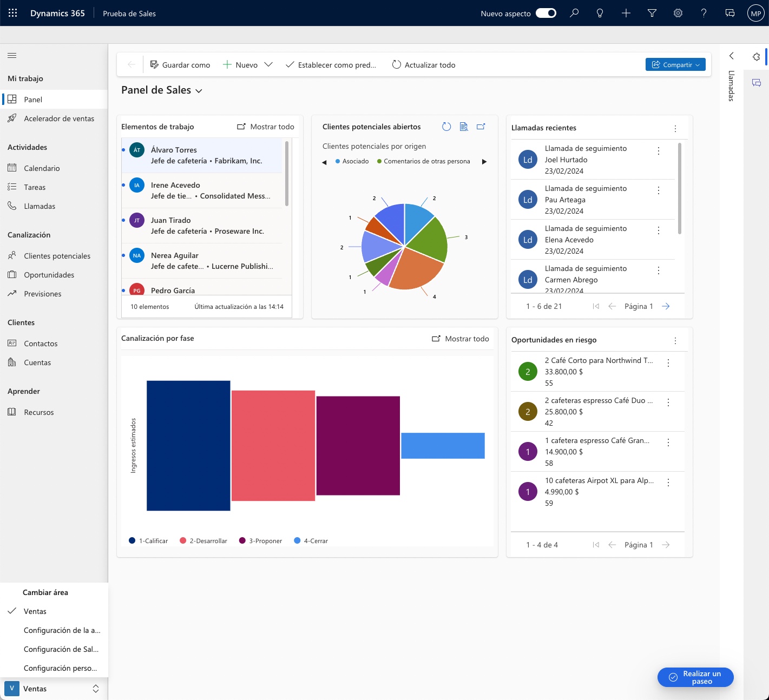Click back arrow in command bar

131,64
